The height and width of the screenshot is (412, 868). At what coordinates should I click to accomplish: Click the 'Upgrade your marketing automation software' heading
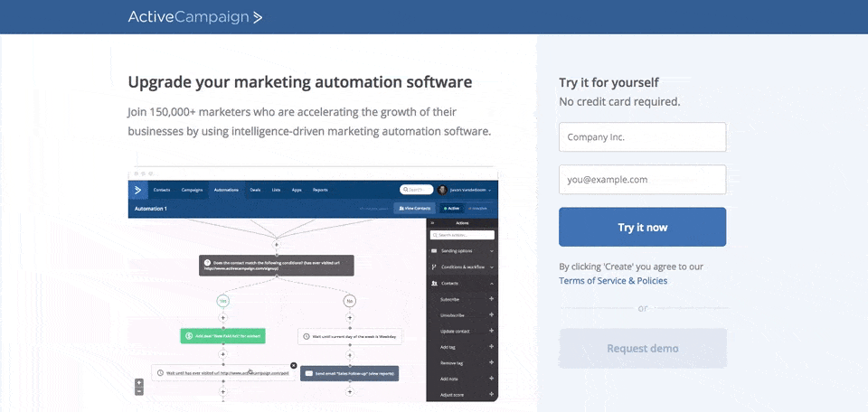299,82
